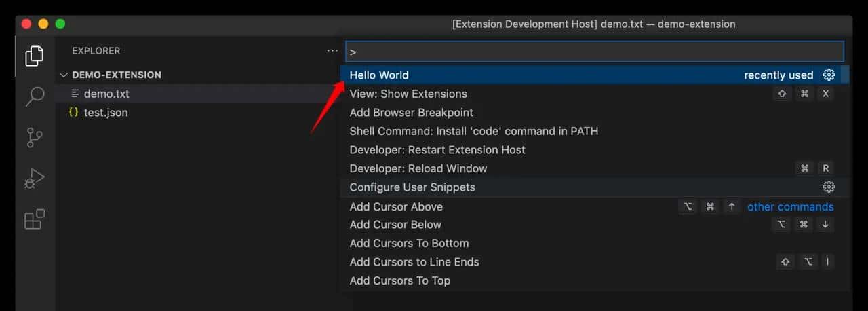Select Add Cursor Above command
Viewport: 868px width, 311px height.
point(396,206)
